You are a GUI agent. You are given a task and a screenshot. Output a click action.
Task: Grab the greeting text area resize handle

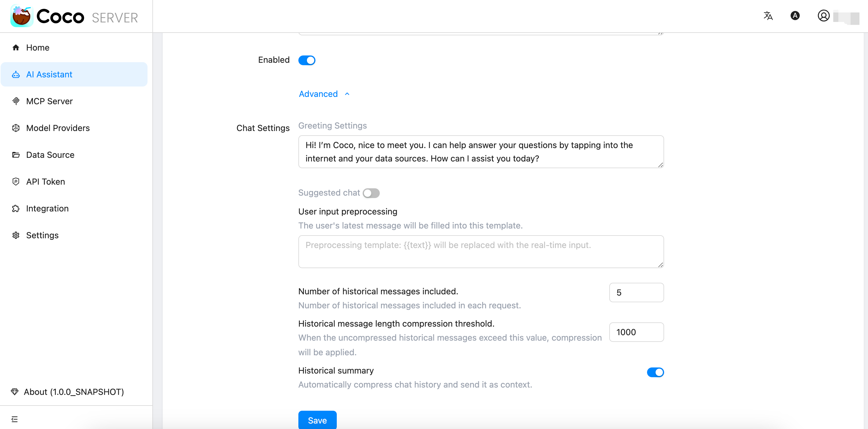pos(660,165)
